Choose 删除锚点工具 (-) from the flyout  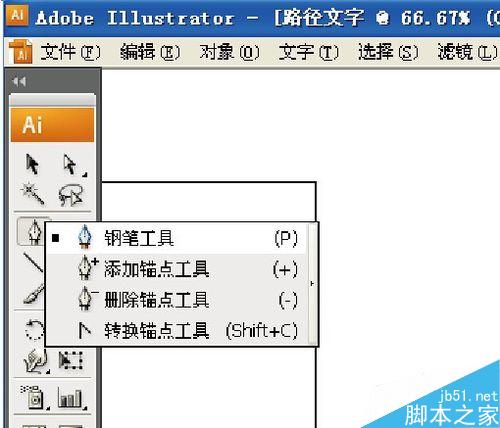click(177, 300)
